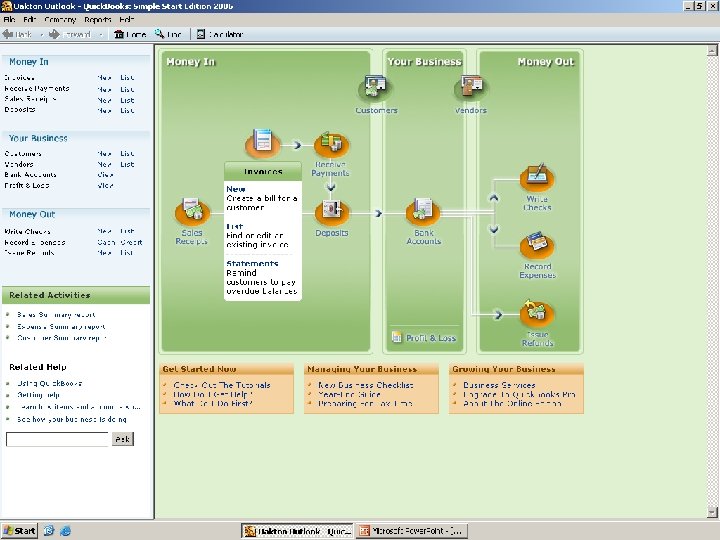720x540 pixels.
Task: Click List next to Receive Payments in sidebar
Action: tap(127, 89)
